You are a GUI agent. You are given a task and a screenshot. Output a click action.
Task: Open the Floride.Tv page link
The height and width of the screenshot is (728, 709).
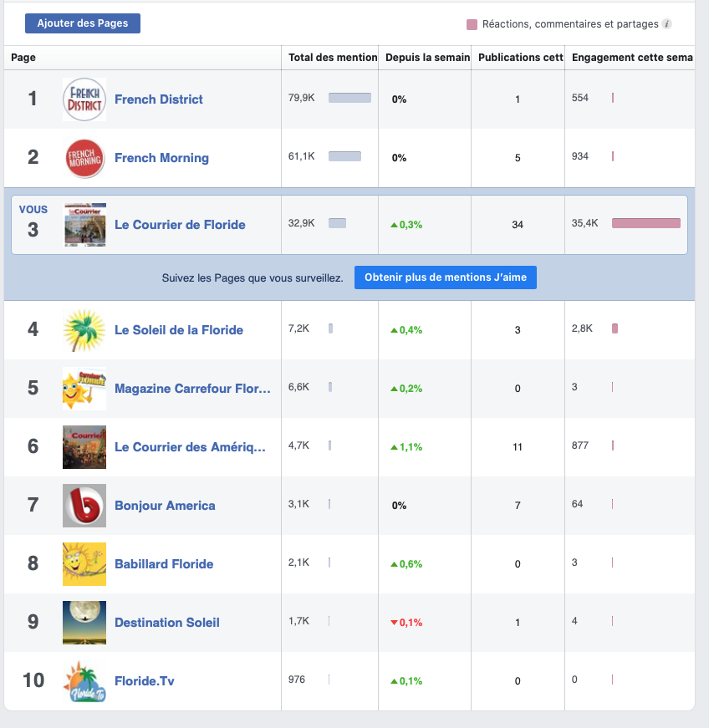click(x=145, y=681)
